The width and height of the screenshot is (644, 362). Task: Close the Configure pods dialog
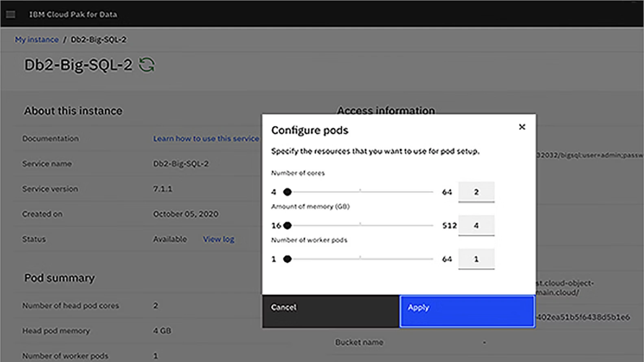522,127
